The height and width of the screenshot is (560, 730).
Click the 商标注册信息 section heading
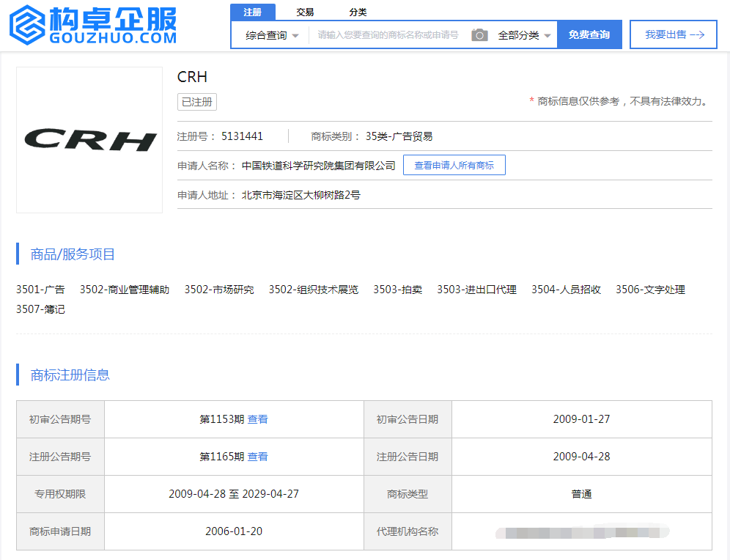[x=70, y=375]
